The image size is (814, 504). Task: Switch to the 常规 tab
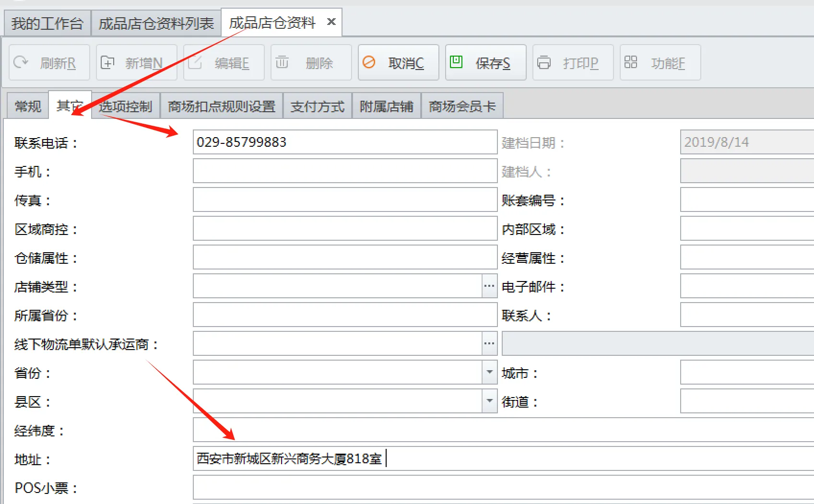pos(28,106)
